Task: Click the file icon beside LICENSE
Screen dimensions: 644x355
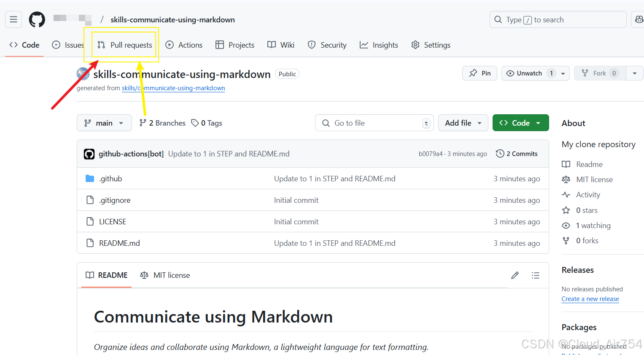Action: click(90, 222)
